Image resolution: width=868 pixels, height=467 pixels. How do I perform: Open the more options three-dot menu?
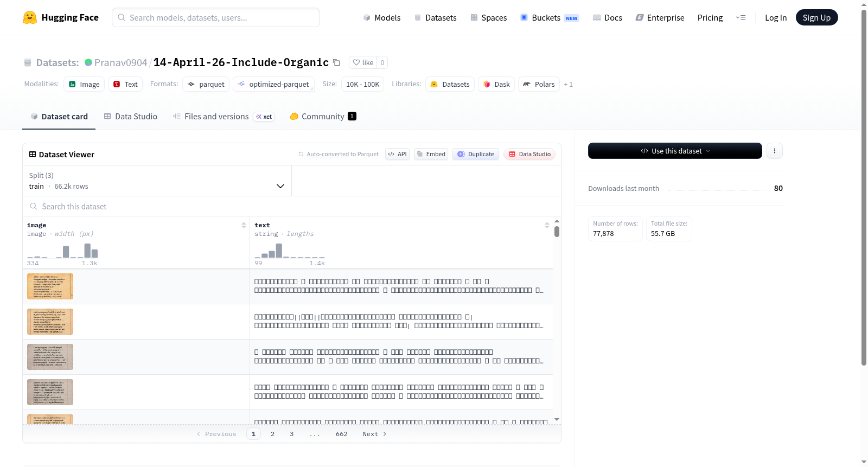775,151
